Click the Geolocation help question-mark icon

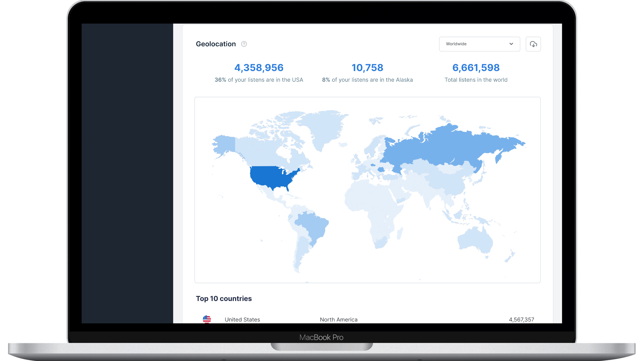click(244, 44)
